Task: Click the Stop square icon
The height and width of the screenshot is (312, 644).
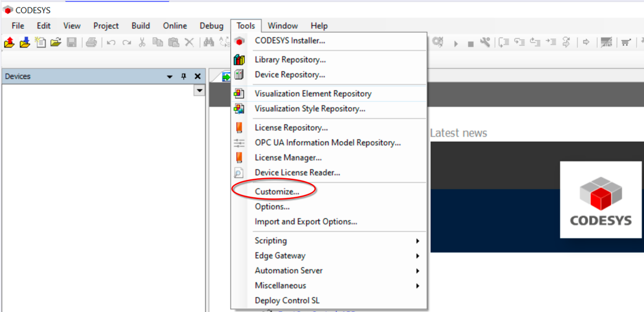Action: point(471,44)
